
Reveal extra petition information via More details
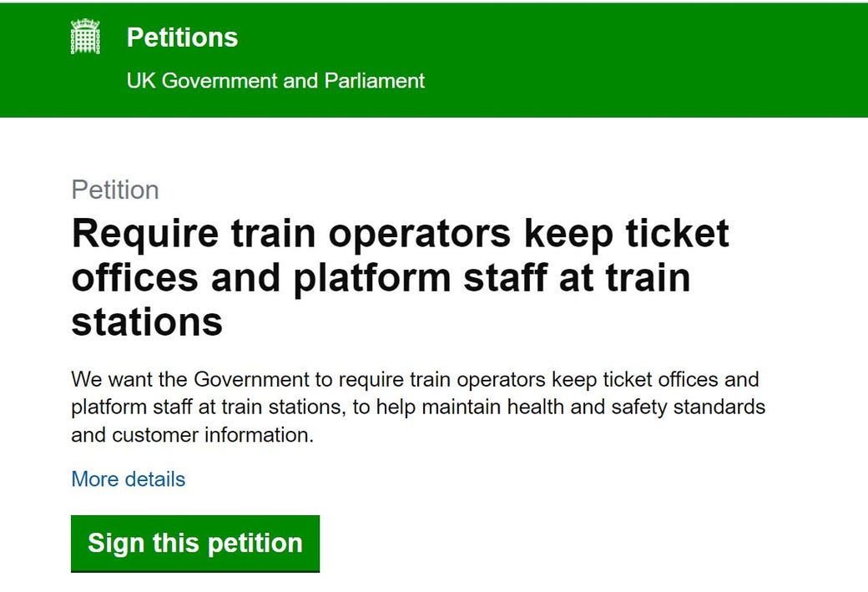128,479
